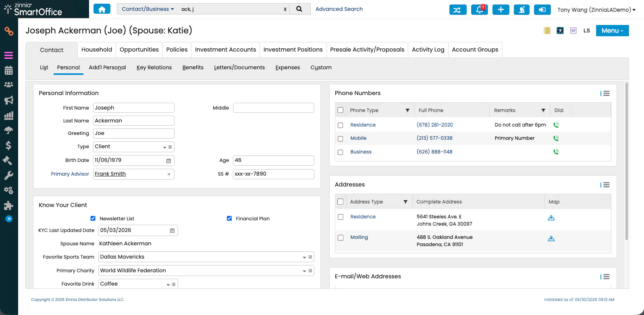The height and width of the screenshot is (315, 644).
Task: Open the Contact/Business search type dropdown
Action: pos(148,9)
